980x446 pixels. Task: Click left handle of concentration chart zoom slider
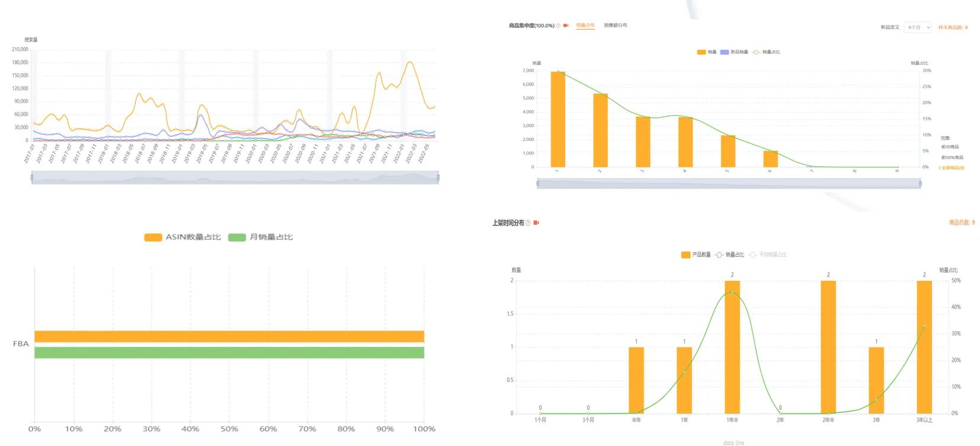tap(538, 184)
